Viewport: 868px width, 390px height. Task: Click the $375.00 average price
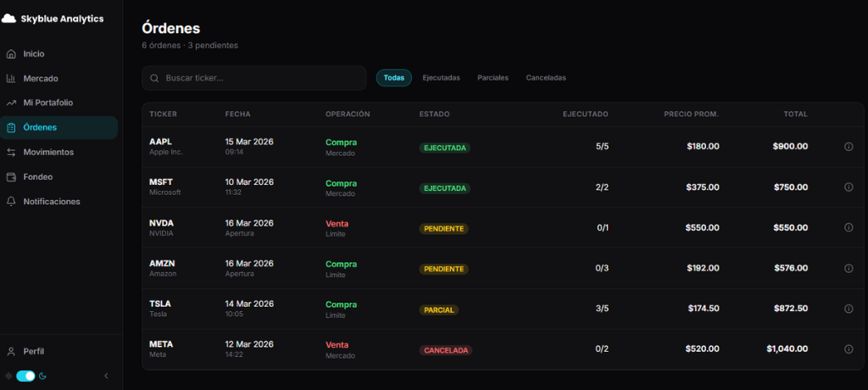703,187
